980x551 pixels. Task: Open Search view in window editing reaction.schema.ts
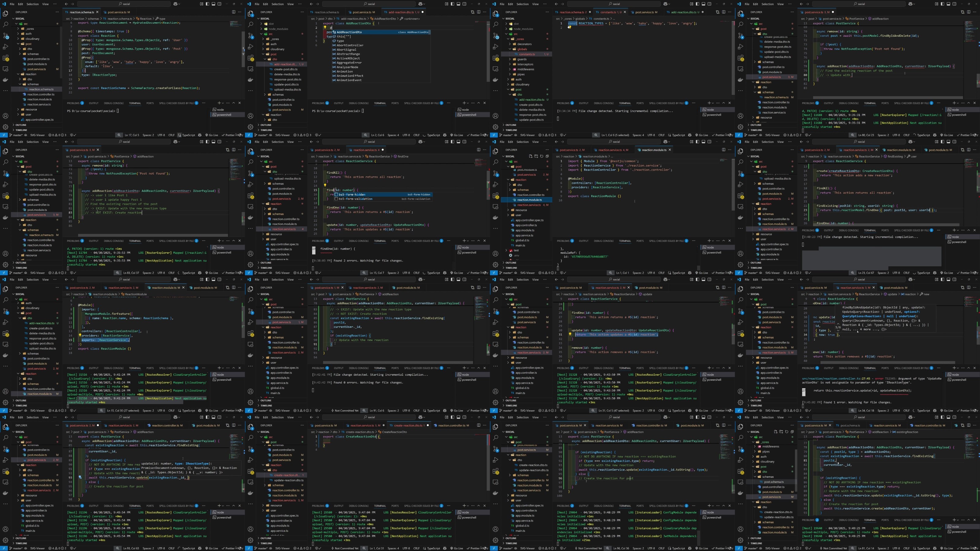pos(5,24)
